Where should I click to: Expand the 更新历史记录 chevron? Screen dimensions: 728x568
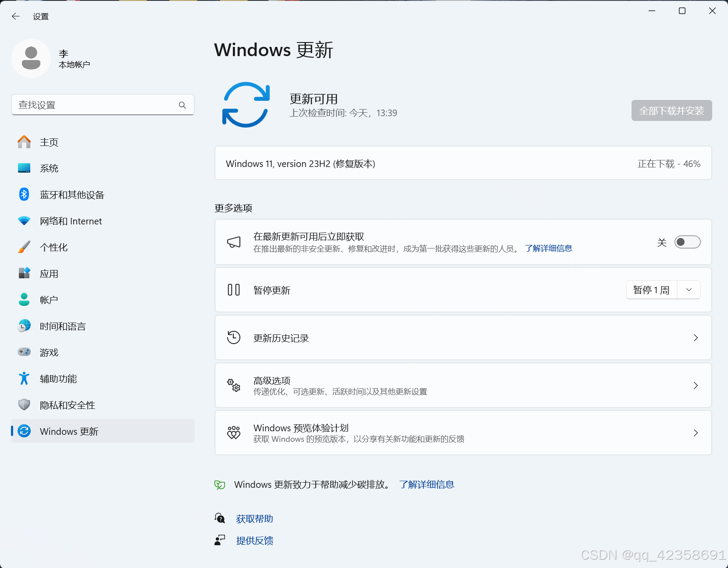696,337
